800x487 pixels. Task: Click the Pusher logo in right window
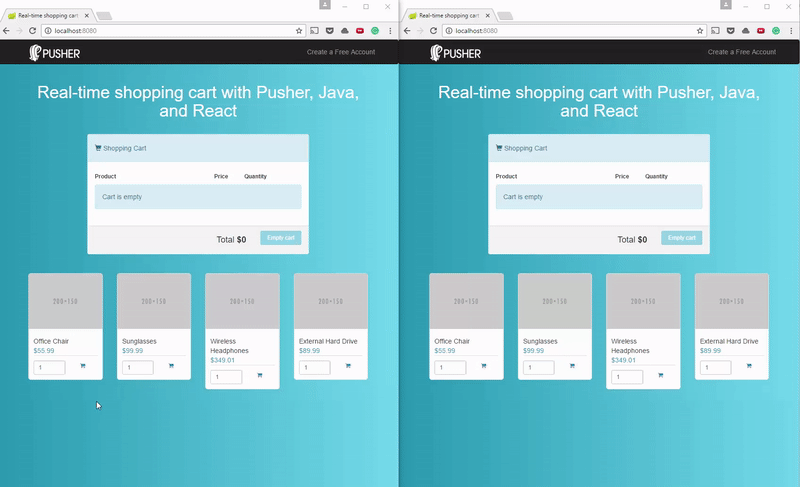(x=456, y=53)
